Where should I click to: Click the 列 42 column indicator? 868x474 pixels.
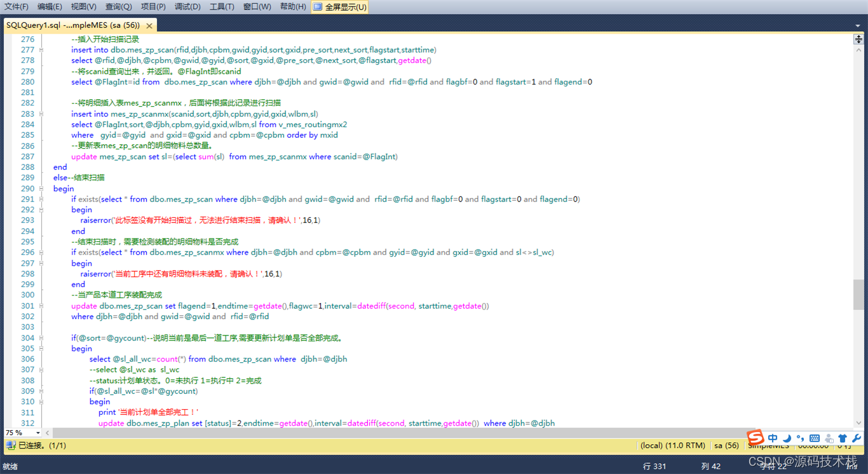coord(710,466)
